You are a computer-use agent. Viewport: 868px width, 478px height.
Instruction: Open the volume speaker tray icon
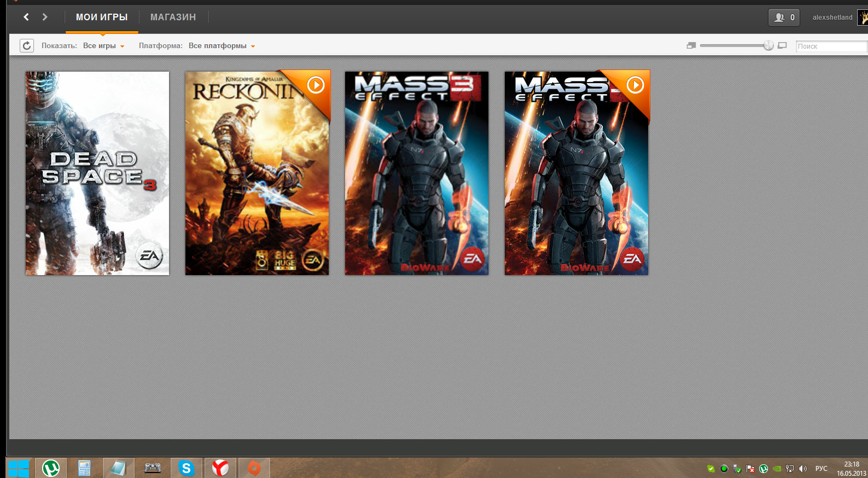coord(803,469)
